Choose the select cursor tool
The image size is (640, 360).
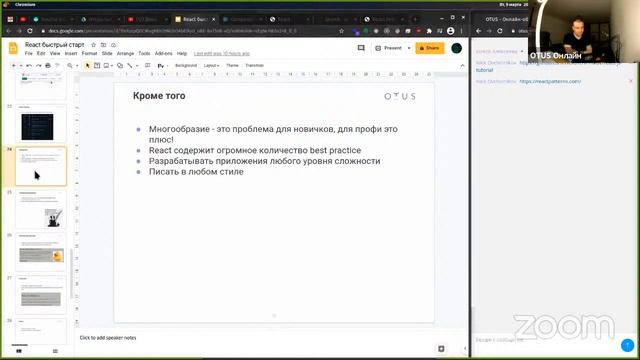tap(87, 65)
